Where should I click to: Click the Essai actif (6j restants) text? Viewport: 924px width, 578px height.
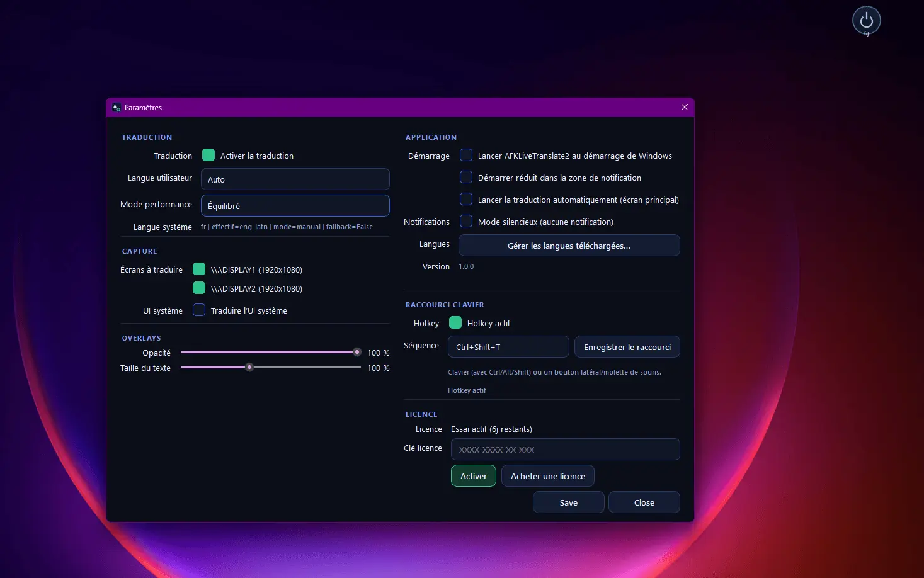click(491, 429)
